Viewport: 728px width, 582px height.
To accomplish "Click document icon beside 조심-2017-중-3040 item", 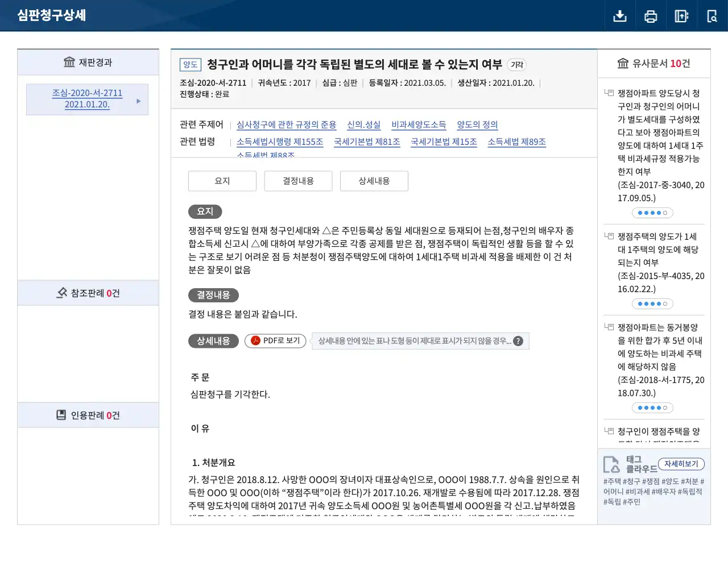I will coord(609,93).
